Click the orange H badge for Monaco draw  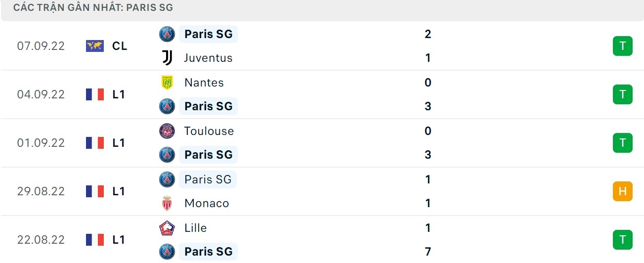(x=622, y=191)
